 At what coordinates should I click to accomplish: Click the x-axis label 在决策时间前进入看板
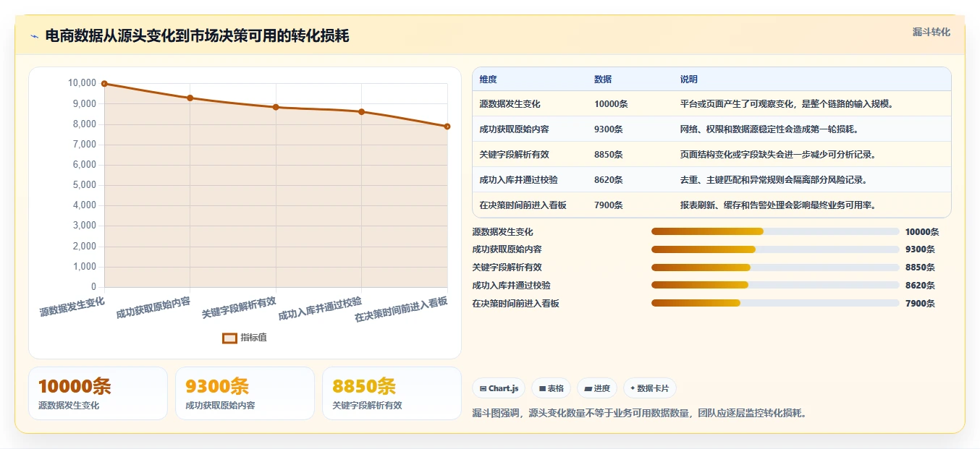tap(401, 309)
